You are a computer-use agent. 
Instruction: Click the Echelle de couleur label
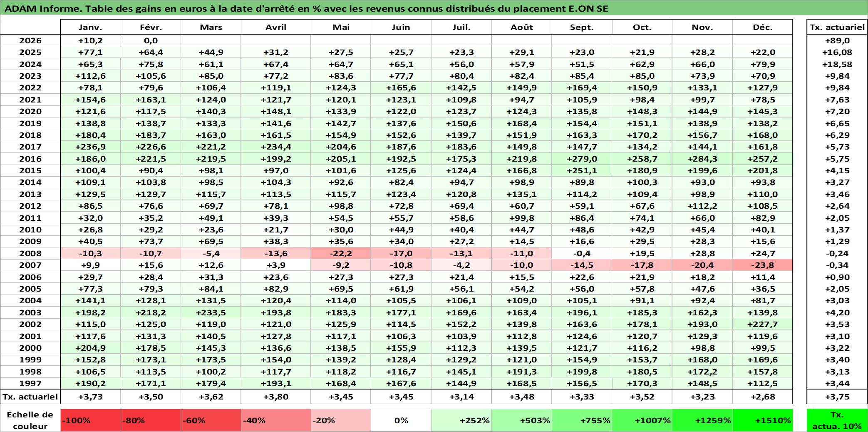click(x=30, y=420)
